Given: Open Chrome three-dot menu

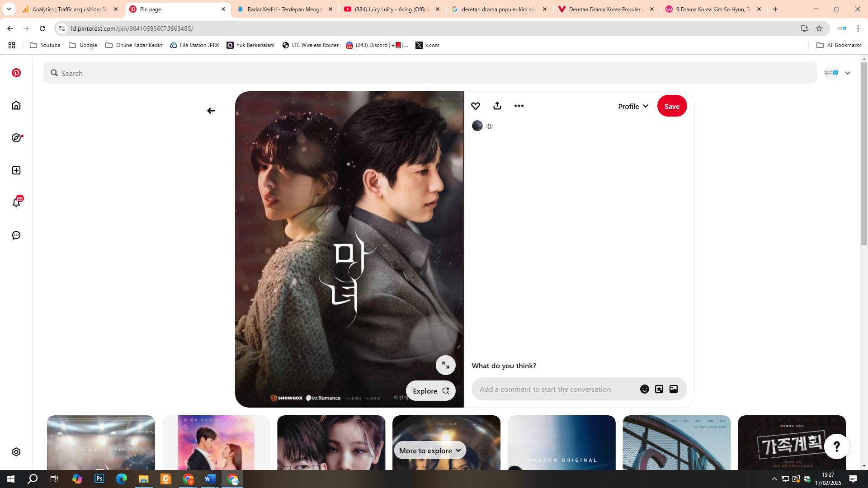Looking at the screenshot, I should 858,28.
